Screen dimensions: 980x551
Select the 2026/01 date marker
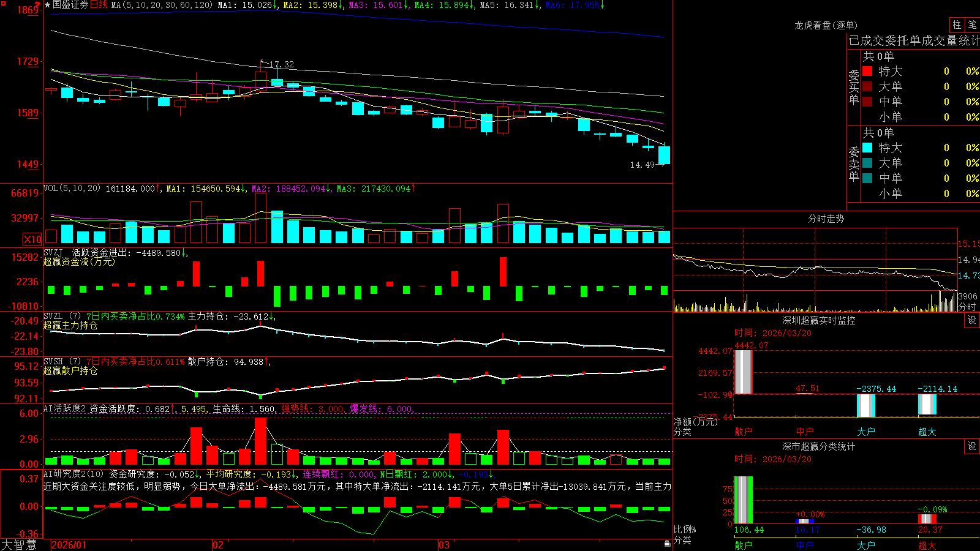69,545
